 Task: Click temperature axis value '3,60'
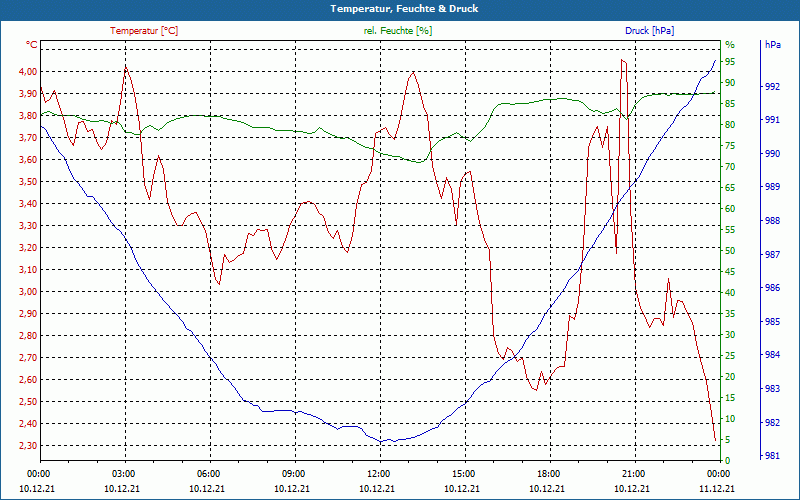click(x=28, y=160)
